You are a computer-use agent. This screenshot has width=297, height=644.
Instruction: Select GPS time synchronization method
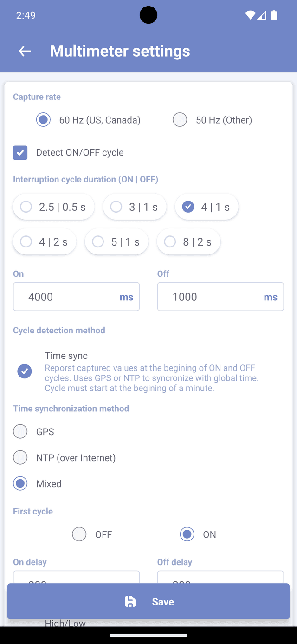[x=20, y=432]
